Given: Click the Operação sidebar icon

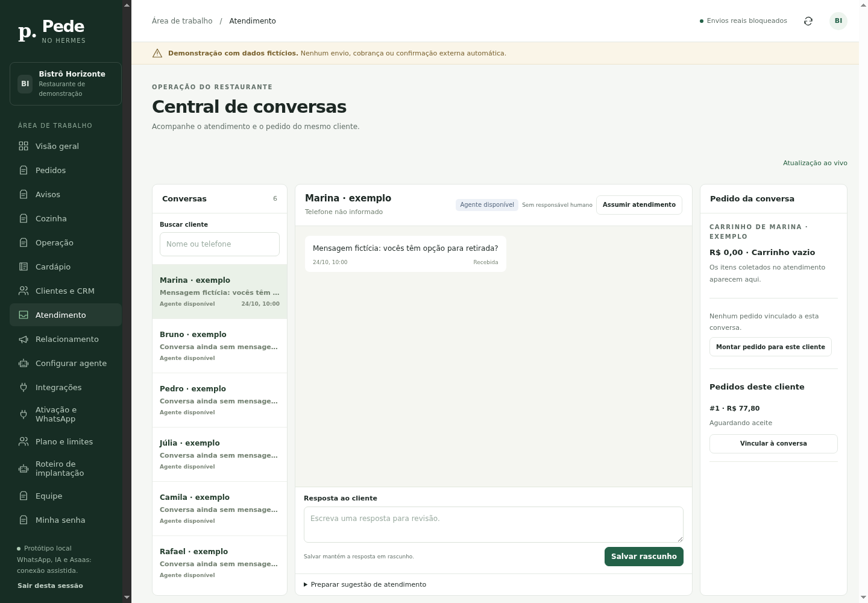Looking at the screenshot, I should [x=24, y=242].
